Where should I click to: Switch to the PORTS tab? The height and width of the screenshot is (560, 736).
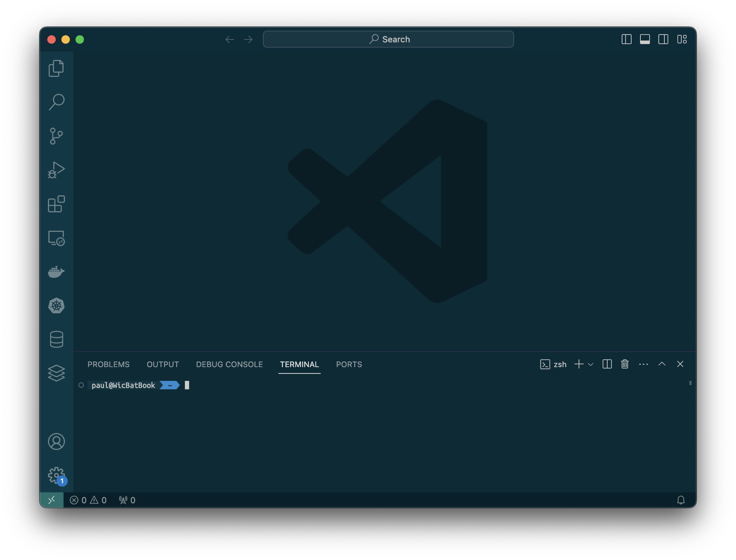(349, 364)
